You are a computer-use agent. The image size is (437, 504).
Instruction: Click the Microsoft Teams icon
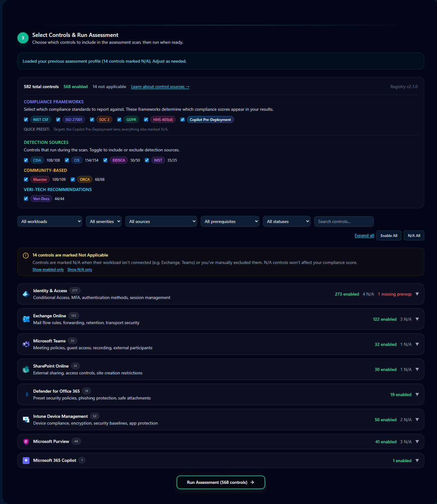(x=26, y=344)
